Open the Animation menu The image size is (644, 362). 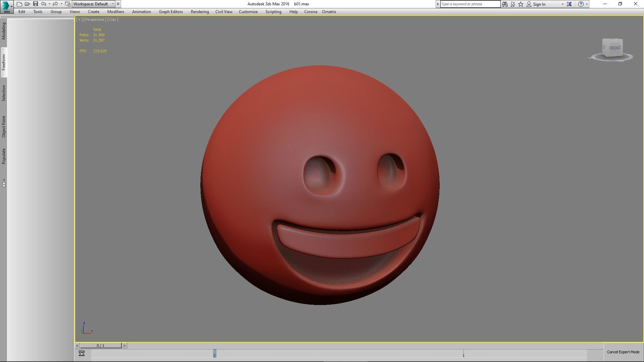pyautogui.click(x=141, y=12)
